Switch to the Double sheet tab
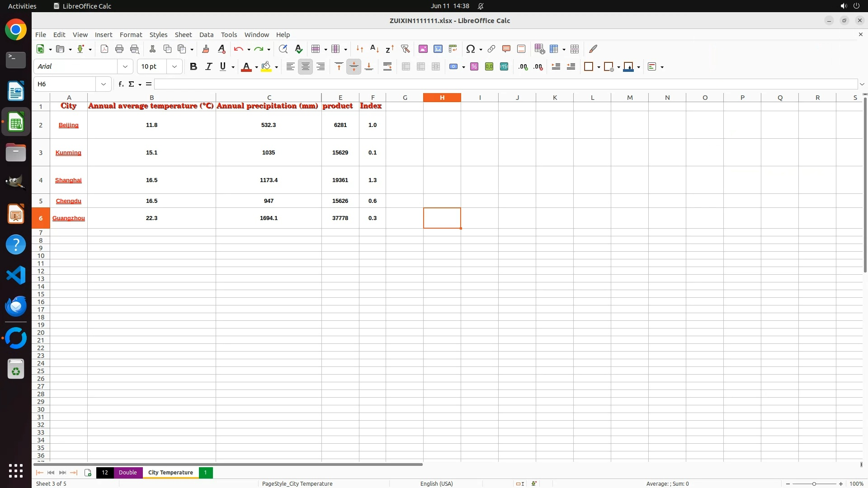Viewport: 868px width, 488px height. point(127,472)
